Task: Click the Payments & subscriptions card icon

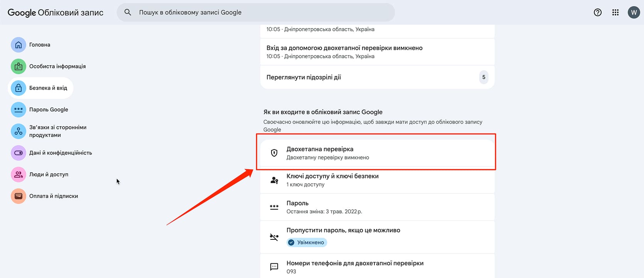Action: (18, 196)
